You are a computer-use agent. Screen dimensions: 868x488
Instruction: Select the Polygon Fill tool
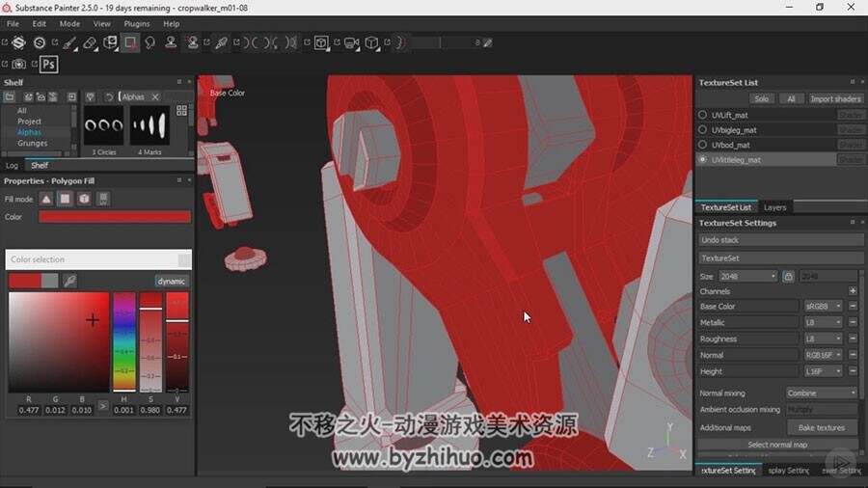click(130, 43)
